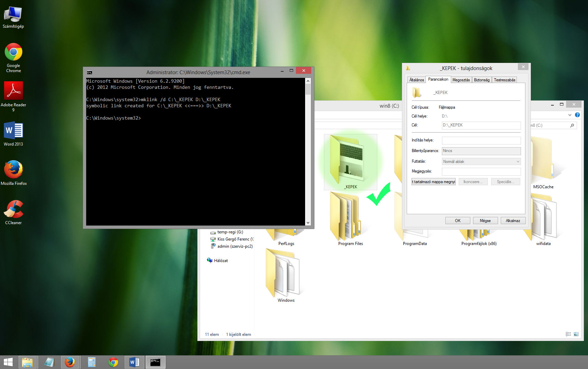The width and height of the screenshot is (588, 369).
Task: Open the Biztonság tab
Action: 482,80
